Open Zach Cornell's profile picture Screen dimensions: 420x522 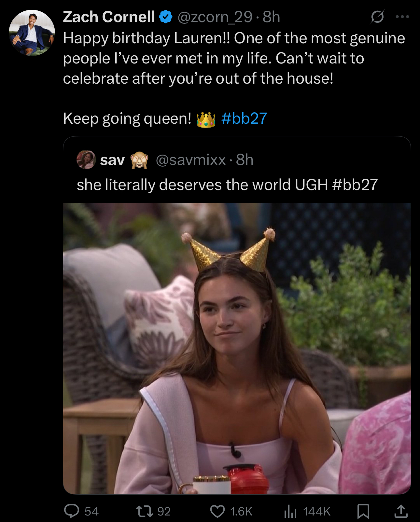coord(32,33)
